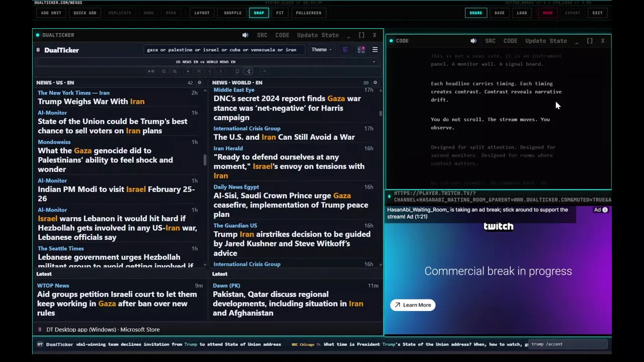Go to previous with left arrow icon
This screenshot has width=644, height=362.
tap(210, 71)
